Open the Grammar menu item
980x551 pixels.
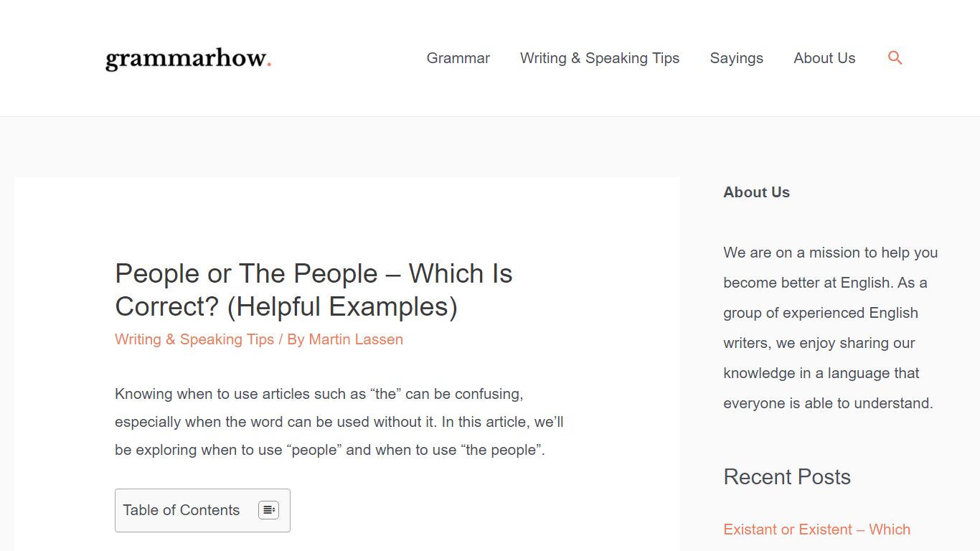(x=458, y=58)
